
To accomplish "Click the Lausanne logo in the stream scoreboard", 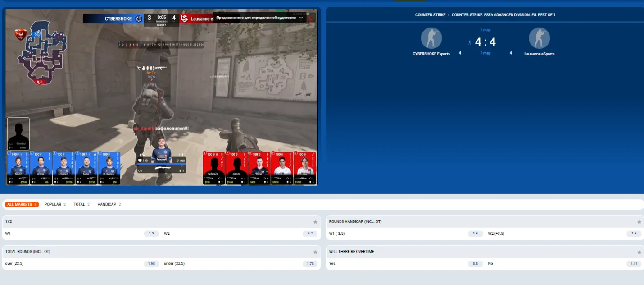I will 184,18.
